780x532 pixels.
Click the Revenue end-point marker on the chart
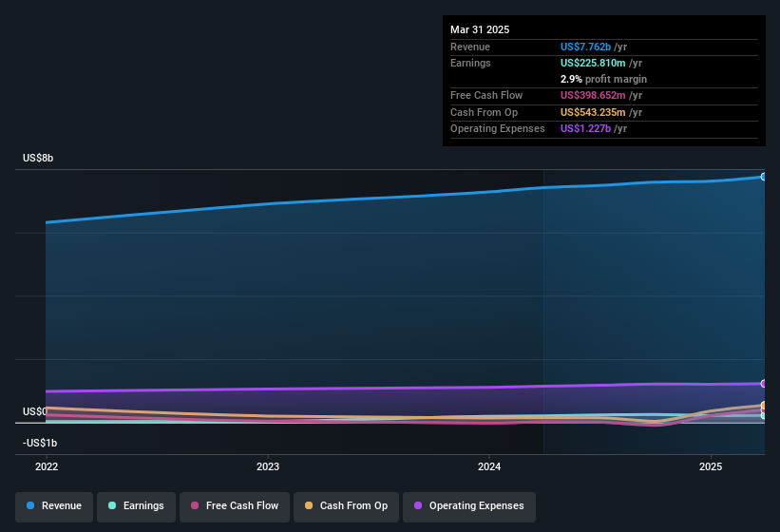pyautogui.click(x=764, y=177)
